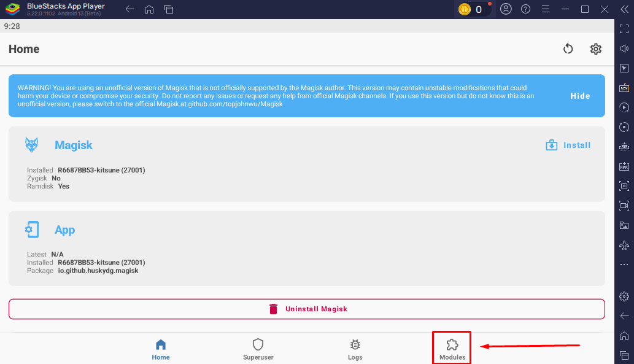This screenshot has width=634, height=364.
Task: Click the sync circular icon in sidebar
Action: pos(624,127)
